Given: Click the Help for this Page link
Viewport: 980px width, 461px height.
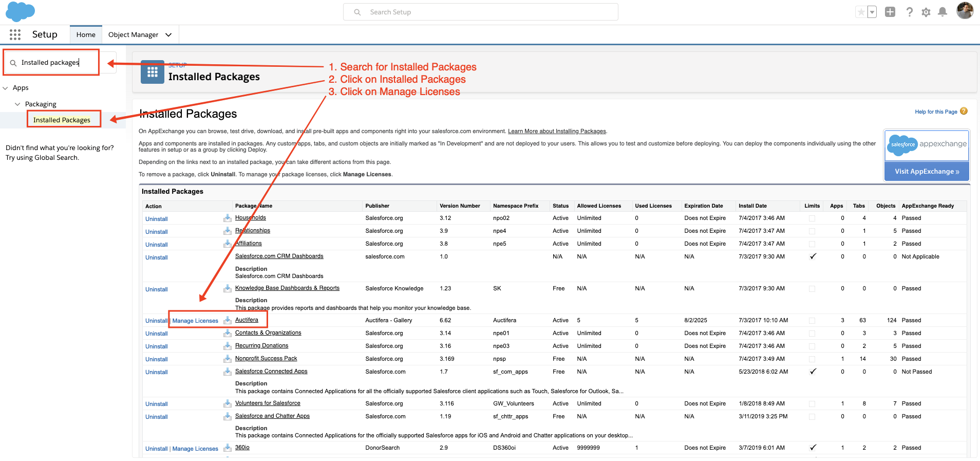Looking at the screenshot, I should 936,112.
